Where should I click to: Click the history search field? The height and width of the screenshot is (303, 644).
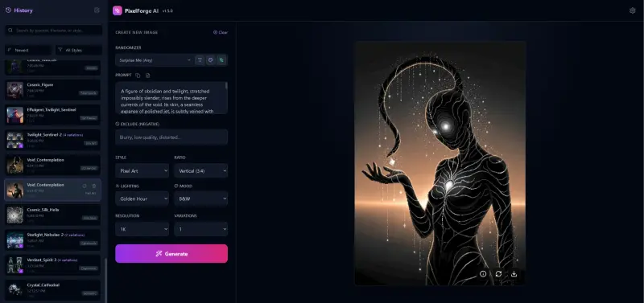tap(53, 31)
